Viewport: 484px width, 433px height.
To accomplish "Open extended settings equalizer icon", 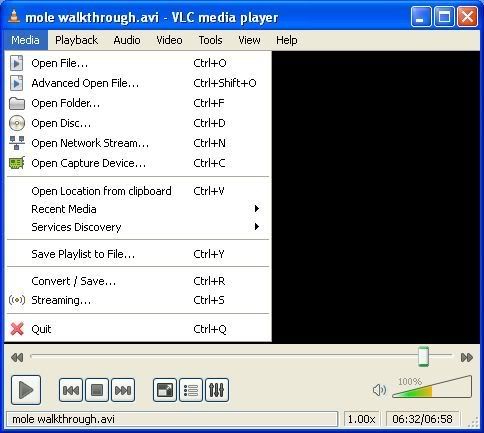I will (x=217, y=390).
